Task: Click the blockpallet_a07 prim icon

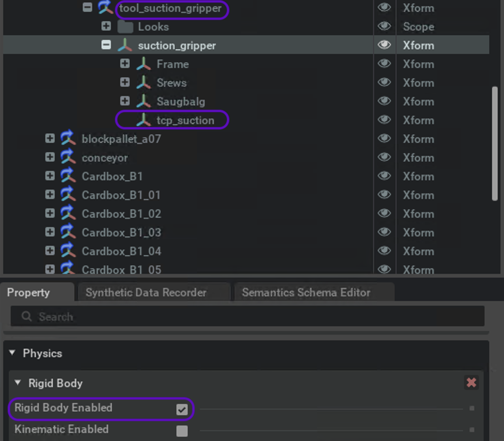Action: (68, 139)
